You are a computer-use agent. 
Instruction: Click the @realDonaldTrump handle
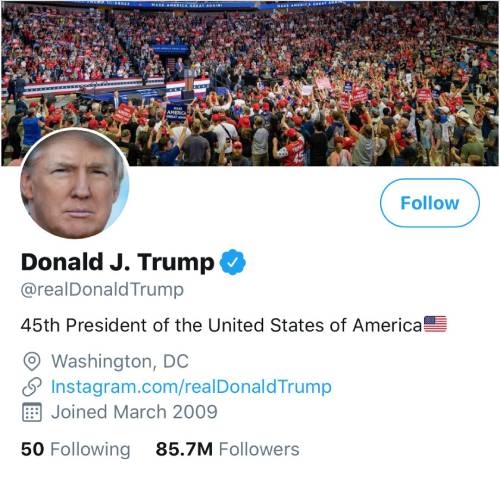[102, 290]
